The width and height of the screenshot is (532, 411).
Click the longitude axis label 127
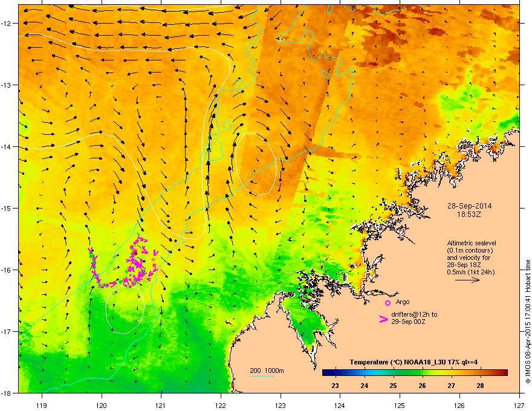point(519,405)
